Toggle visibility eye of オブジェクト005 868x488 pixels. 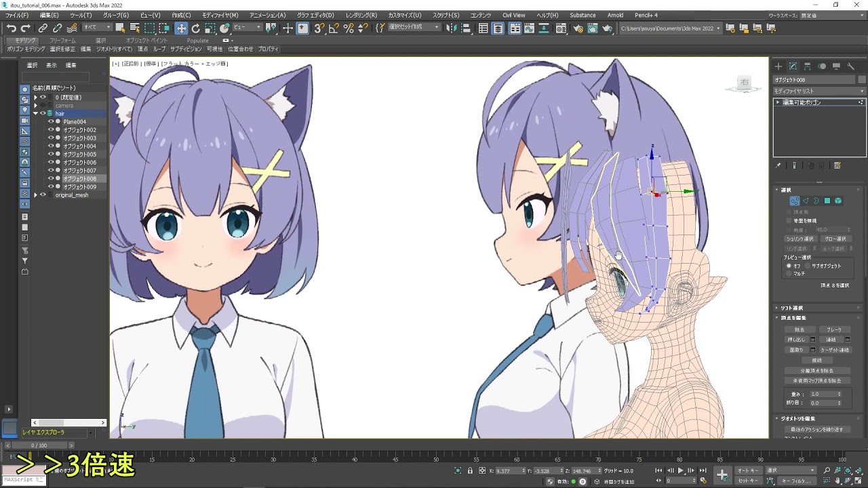(51, 155)
